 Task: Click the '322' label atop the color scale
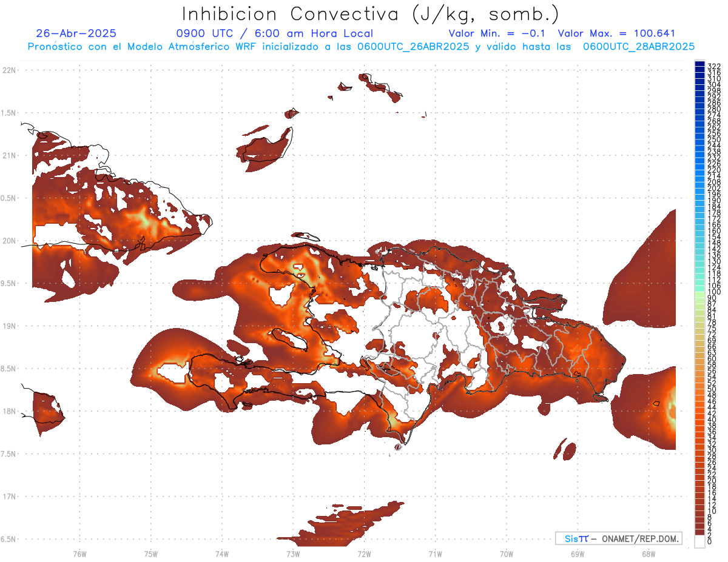(x=714, y=66)
